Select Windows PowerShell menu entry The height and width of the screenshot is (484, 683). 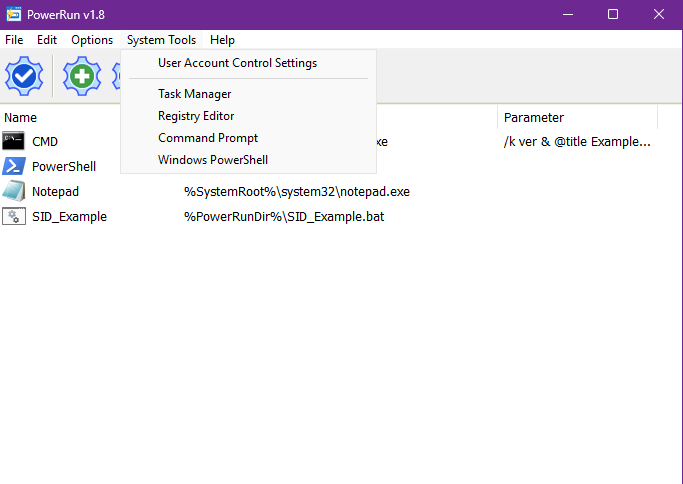[x=248, y=160]
